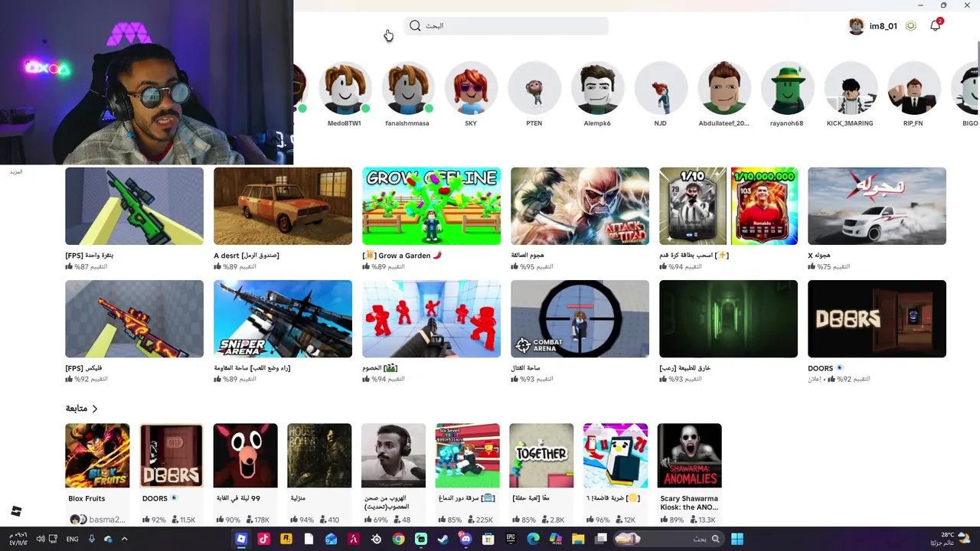Open TikTok from the taskbar
The image size is (980, 551).
pos(263,539)
